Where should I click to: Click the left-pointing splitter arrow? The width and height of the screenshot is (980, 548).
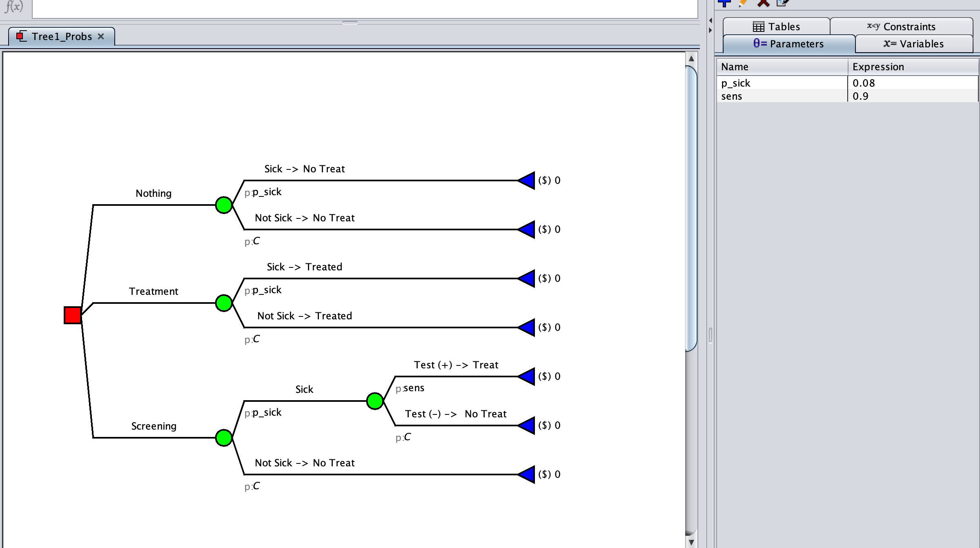click(x=710, y=20)
